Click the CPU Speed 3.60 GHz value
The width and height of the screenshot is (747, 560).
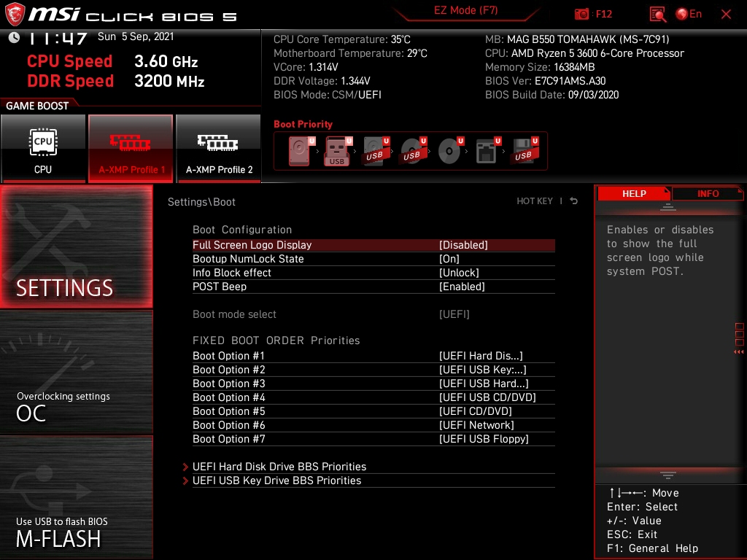166,61
